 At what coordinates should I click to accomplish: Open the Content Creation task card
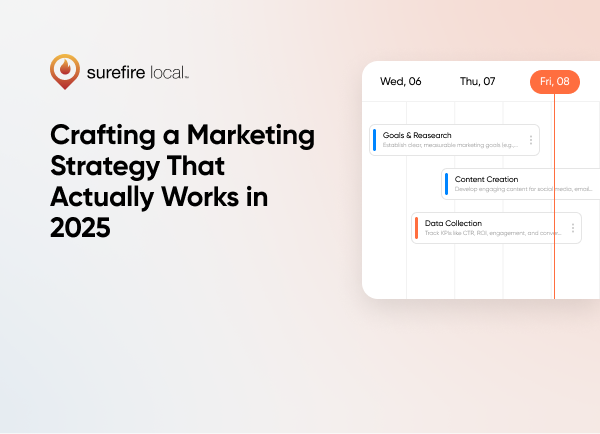[521, 184]
